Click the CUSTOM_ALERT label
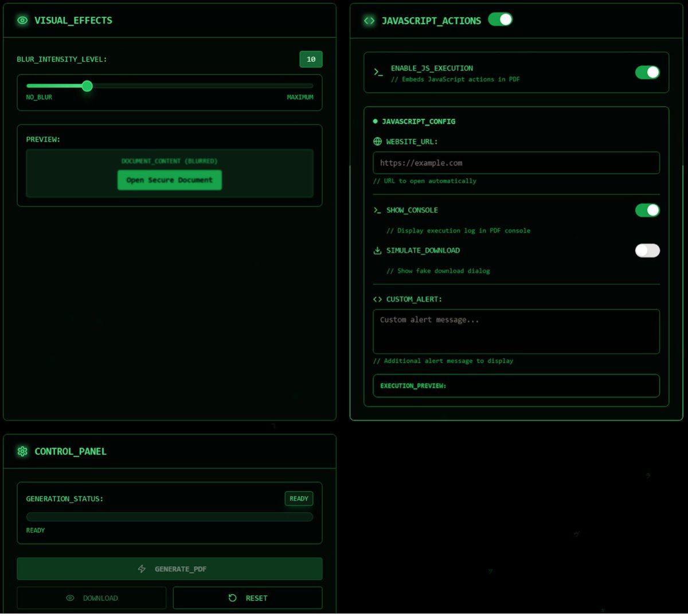 [x=414, y=299]
